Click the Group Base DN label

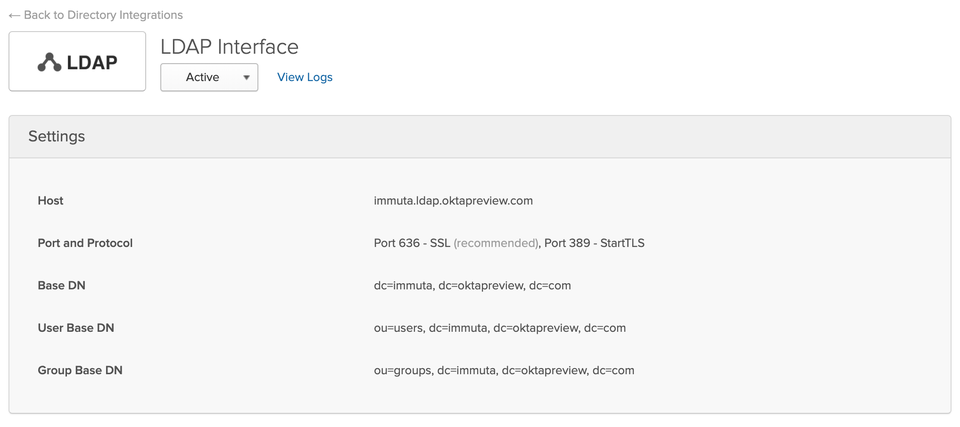80,370
